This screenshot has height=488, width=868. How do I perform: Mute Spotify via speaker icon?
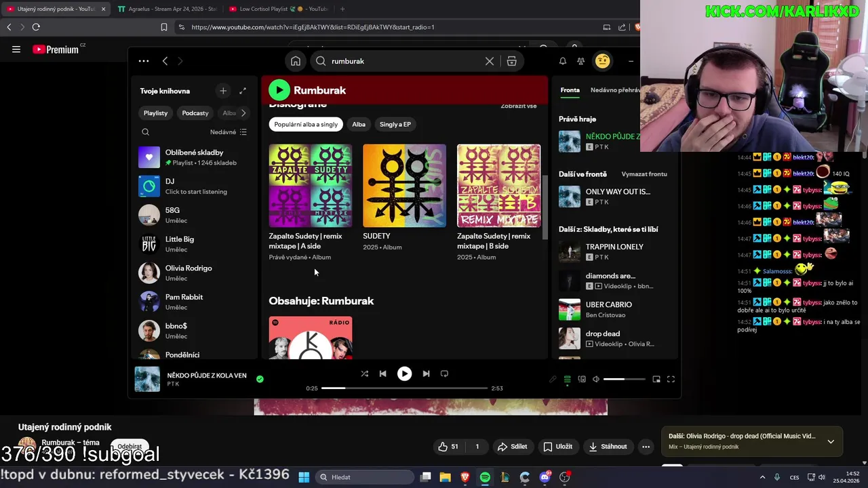coord(596,380)
